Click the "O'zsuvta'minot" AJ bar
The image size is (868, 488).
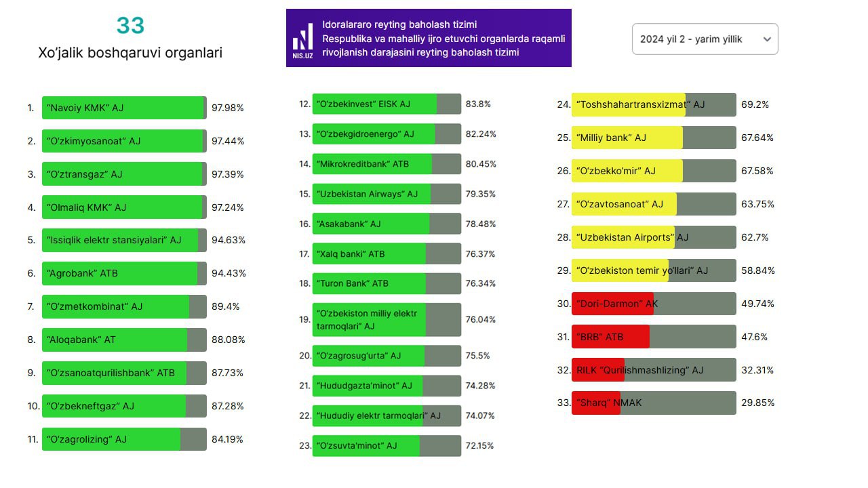pyautogui.click(x=387, y=445)
